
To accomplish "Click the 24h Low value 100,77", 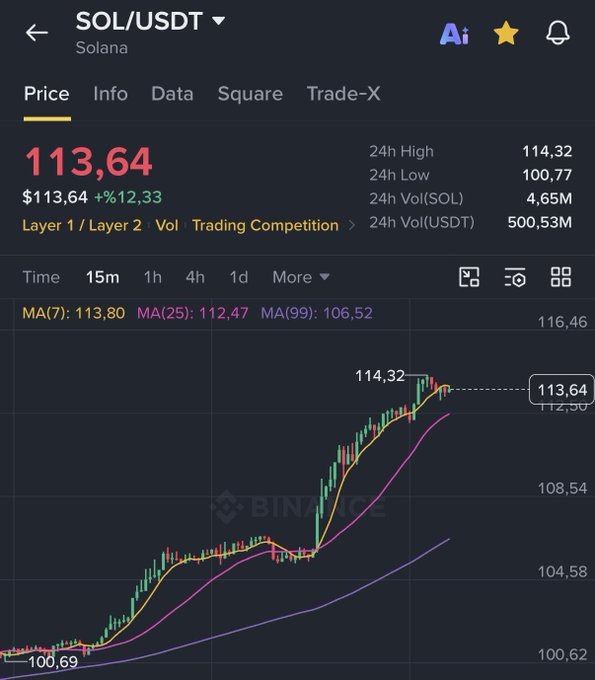I will pos(547,175).
